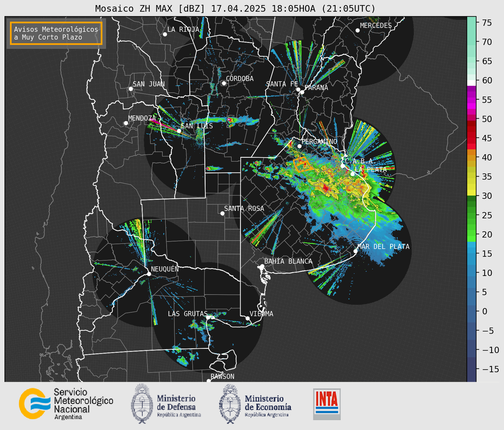The width and height of the screenshot is (504, 430).
Task: Click the RAWSON city label
Action: tap(222, 376)
